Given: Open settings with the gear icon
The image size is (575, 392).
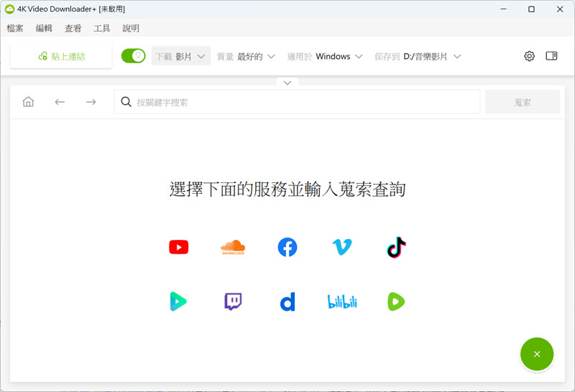Looking at the screenshot, I should [529, 56].
